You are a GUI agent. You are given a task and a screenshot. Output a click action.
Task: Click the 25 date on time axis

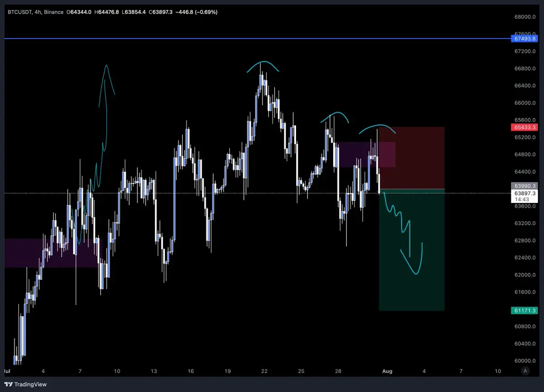(301, 371)
